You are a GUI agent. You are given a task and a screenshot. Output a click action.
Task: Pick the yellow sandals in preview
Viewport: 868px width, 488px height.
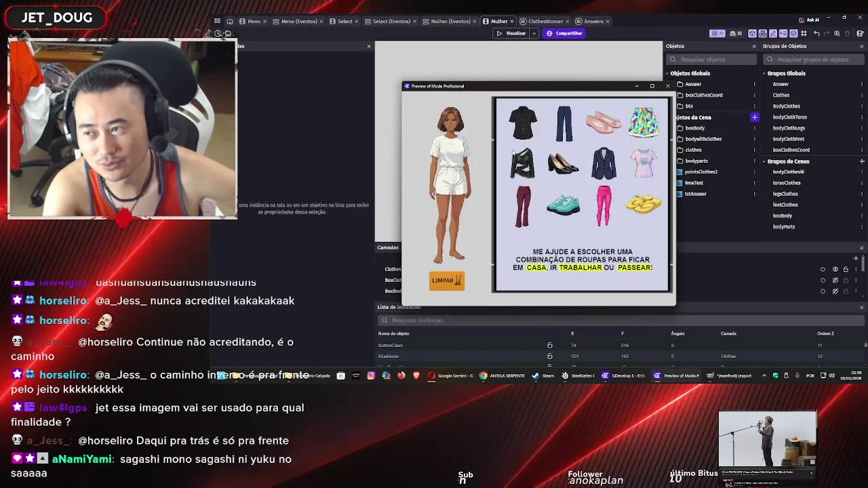(x=644, y=203)
